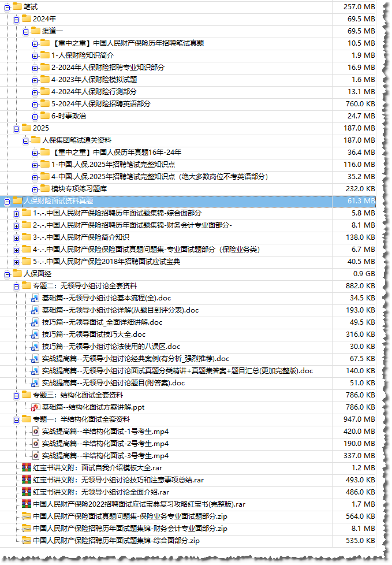Click Word icon of 基础篇--无领导小组讨论详解(从题目到评分表).doc
Screen dimensions: 392x565
[35, 310]
